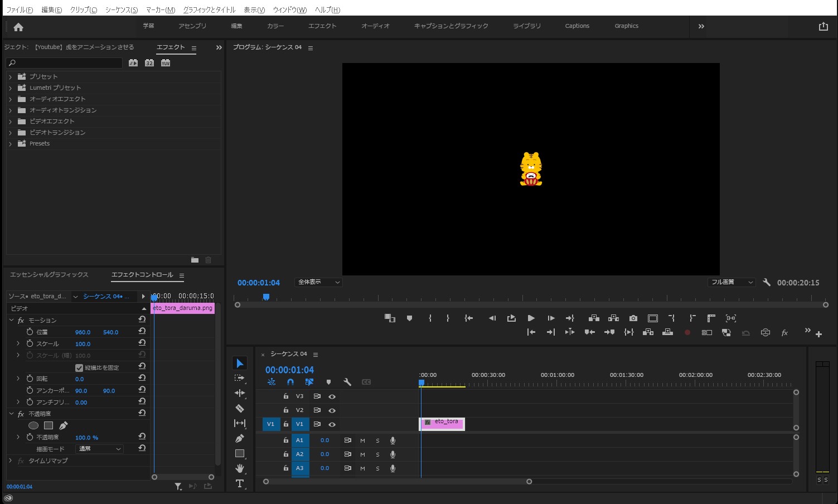Hide the V2 track with its eye toggle

332,410
